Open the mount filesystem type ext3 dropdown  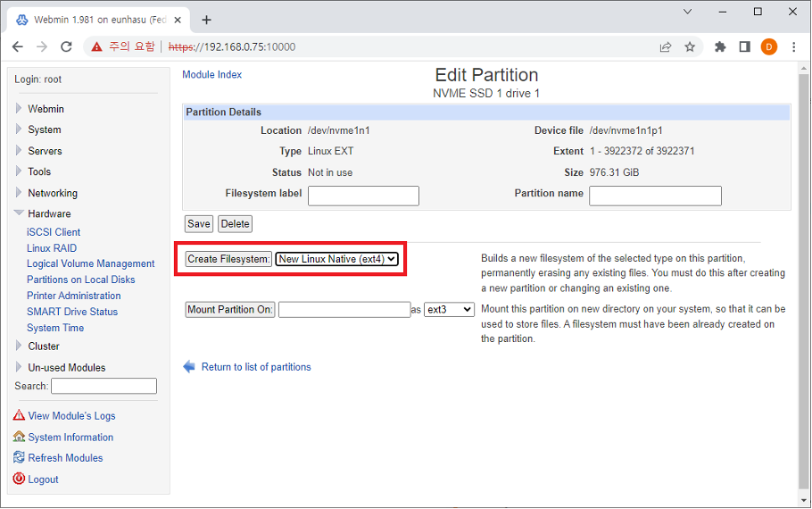[449, 310]
